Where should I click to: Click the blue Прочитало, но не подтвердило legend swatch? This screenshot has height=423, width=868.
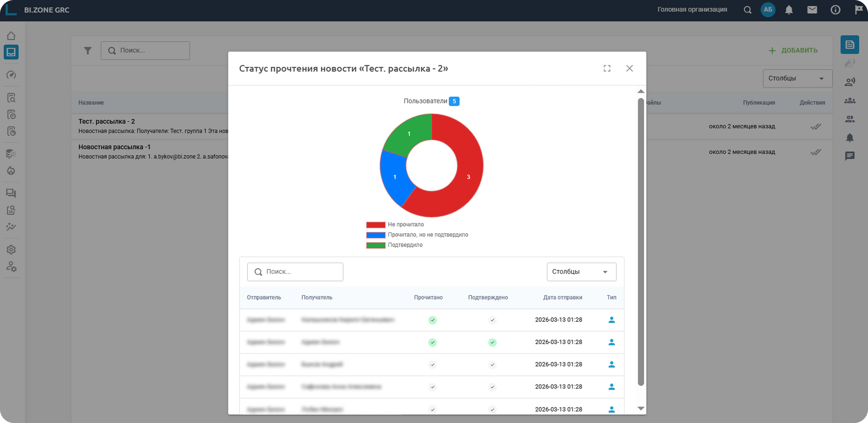coord(376,235)
